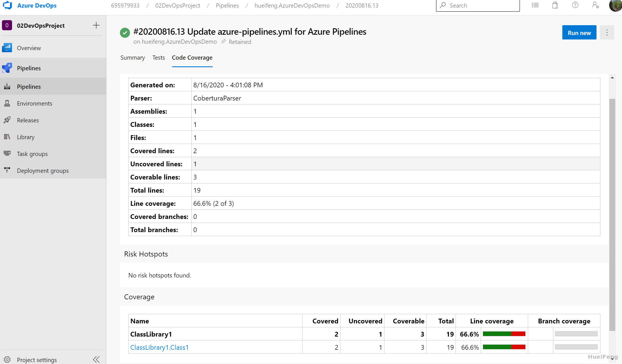The image size is (622, 364).
Task: Click the Generated on date value
Action: coord(228,85)
